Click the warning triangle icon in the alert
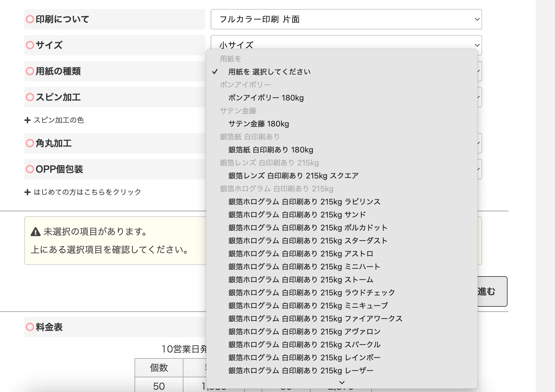 36,232
